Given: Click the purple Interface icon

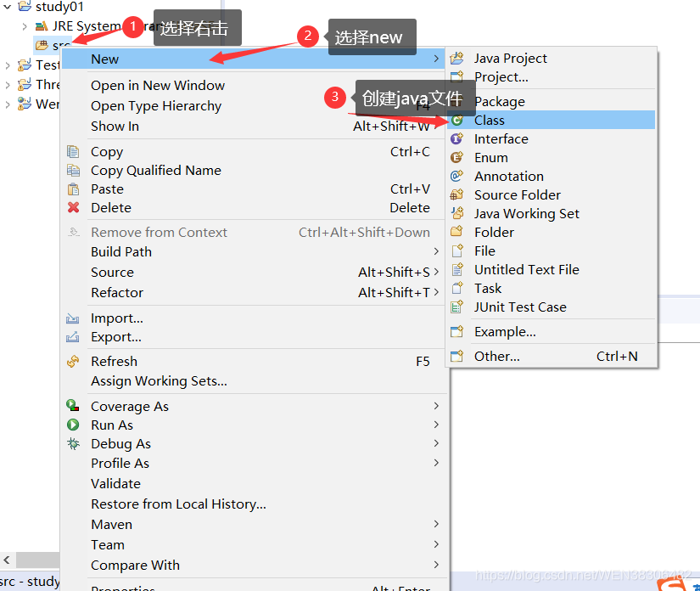Looking at the screenshot, I should [456, 139].
